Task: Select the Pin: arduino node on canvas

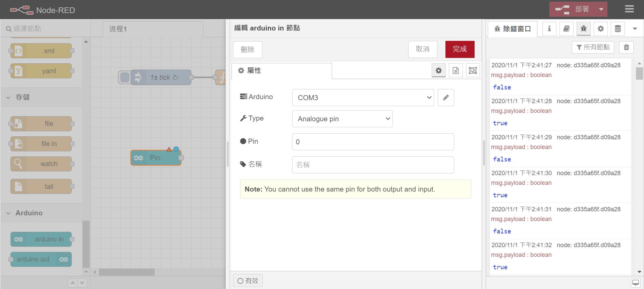Action: pyautogui.click(x=156, y=158)
